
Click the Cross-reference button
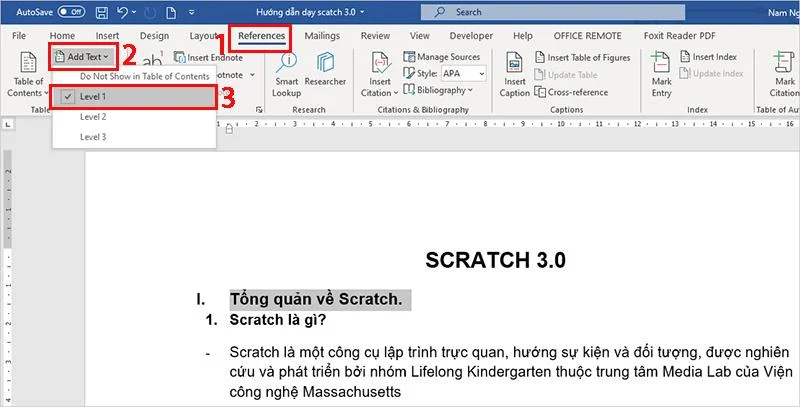tap(571, 92)
